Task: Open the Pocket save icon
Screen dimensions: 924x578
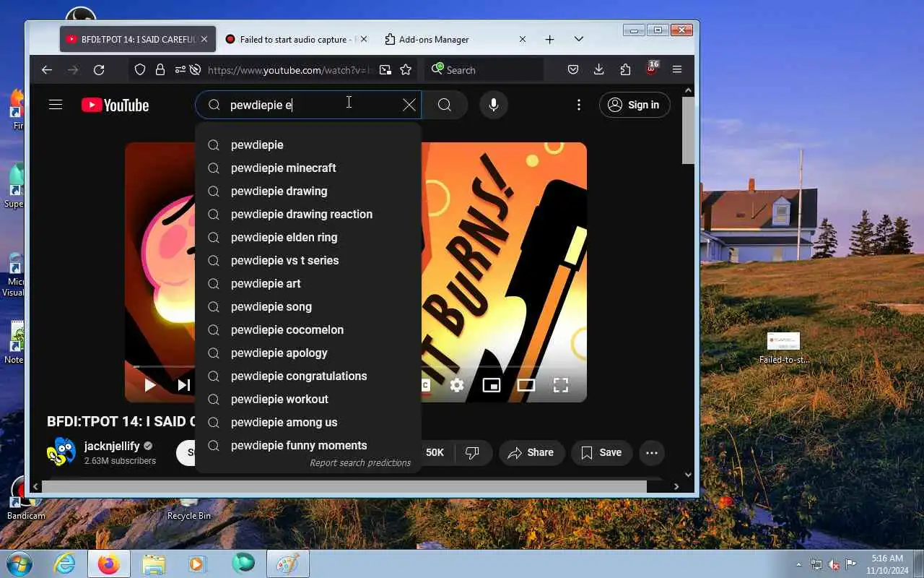Action: click(x=573, y=70)
